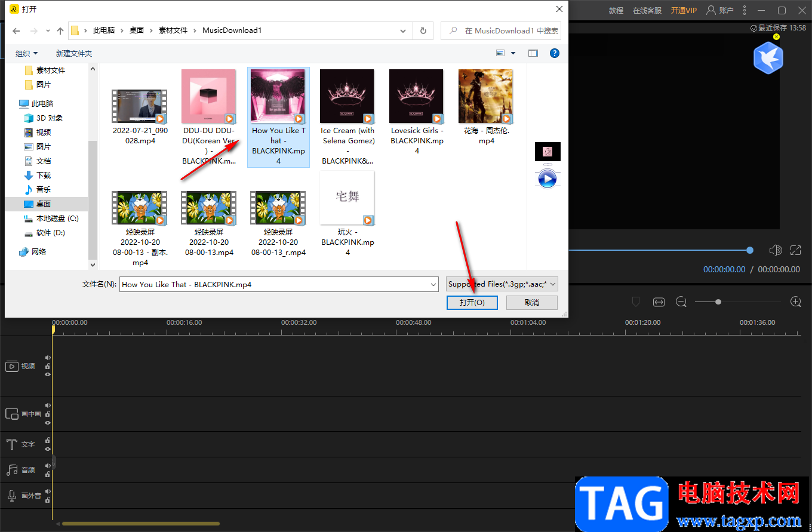This screenshot has width=812, height=532.
Task: Zoom in the timeline with plus magnifier
Action: coord(796,302)
